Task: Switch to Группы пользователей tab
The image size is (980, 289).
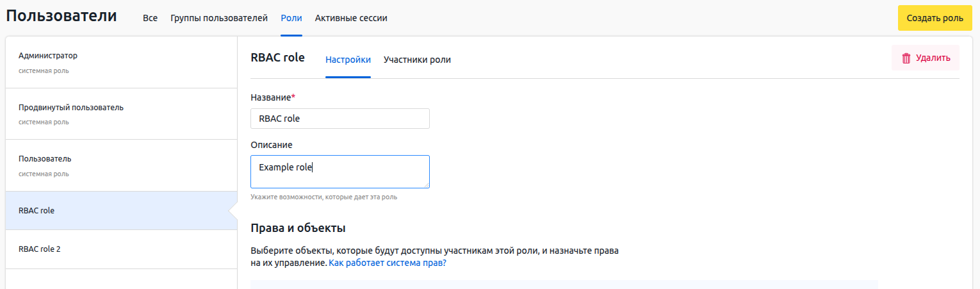Action: 219,18
